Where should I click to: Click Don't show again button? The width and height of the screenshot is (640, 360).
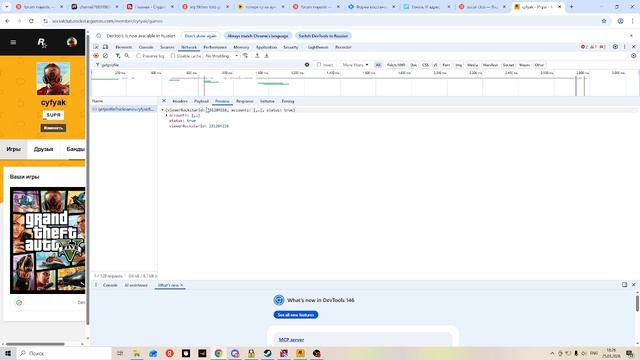(200, 36)
